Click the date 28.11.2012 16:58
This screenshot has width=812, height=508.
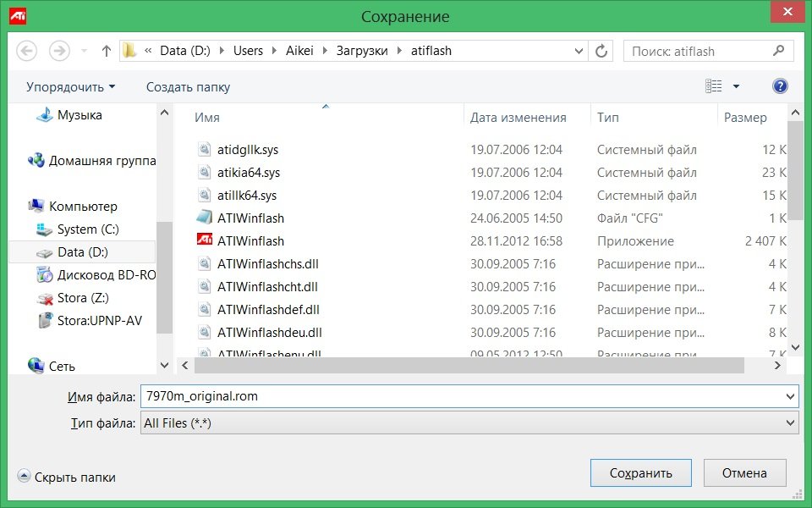[516, 241]
